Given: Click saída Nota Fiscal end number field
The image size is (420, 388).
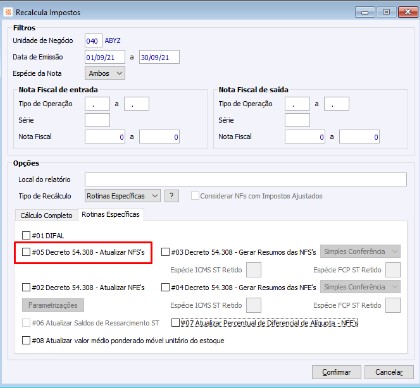Looking at the screenshot, I should (x=359, y=137).
